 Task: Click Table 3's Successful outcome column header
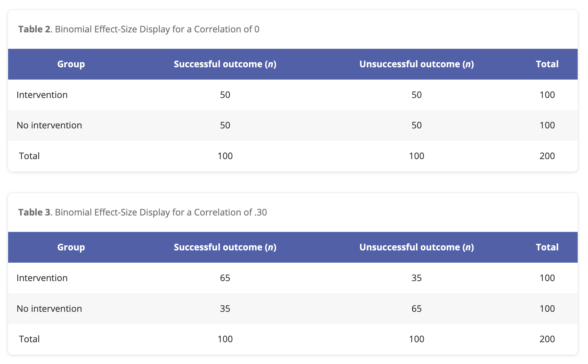point(225,247)
